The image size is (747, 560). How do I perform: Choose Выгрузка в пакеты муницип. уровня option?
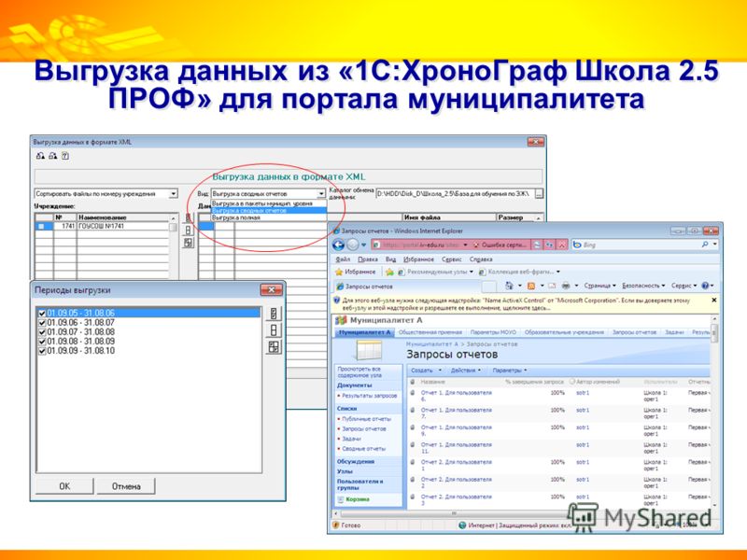coord(269,203)
